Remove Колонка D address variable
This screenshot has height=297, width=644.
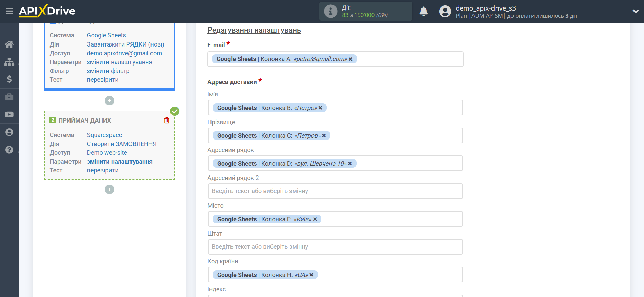tap(350, 164)
